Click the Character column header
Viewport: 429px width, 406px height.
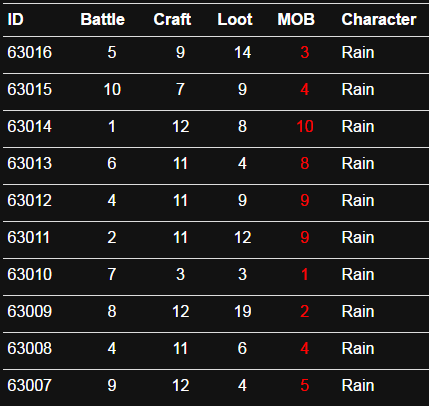coord(379,19)
